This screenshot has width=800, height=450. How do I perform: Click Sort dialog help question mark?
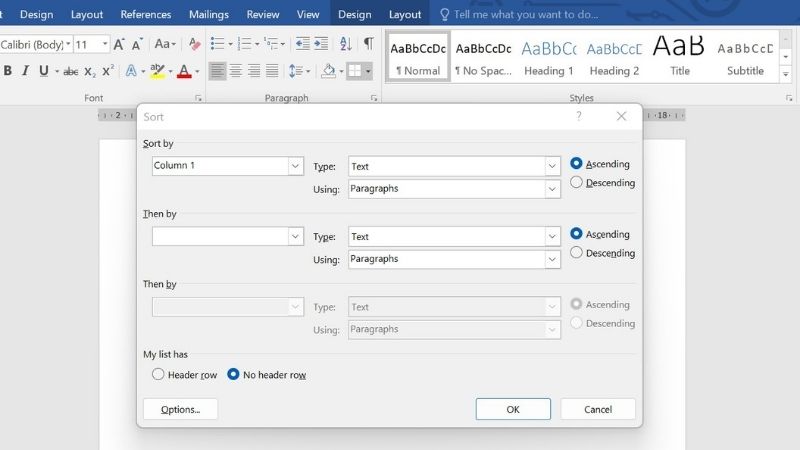click(x=579, y=116)
